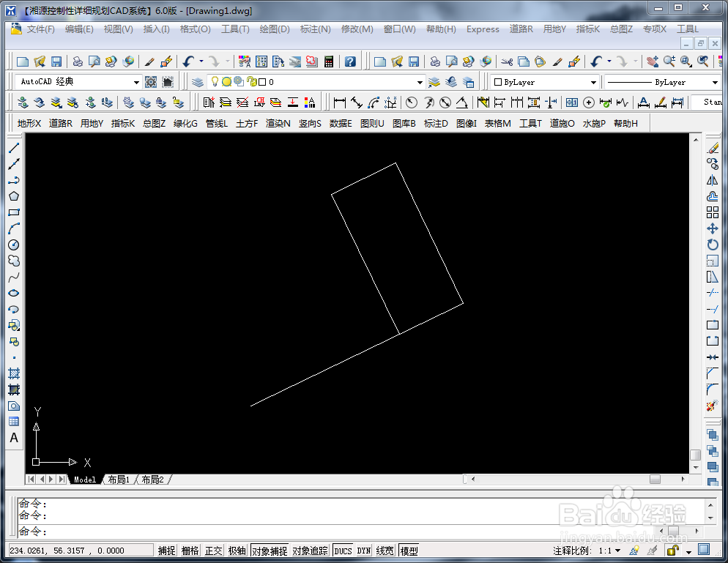728x563 pixels.
Task: Expand the layer list dropdown
Action: tap(420, 82)
